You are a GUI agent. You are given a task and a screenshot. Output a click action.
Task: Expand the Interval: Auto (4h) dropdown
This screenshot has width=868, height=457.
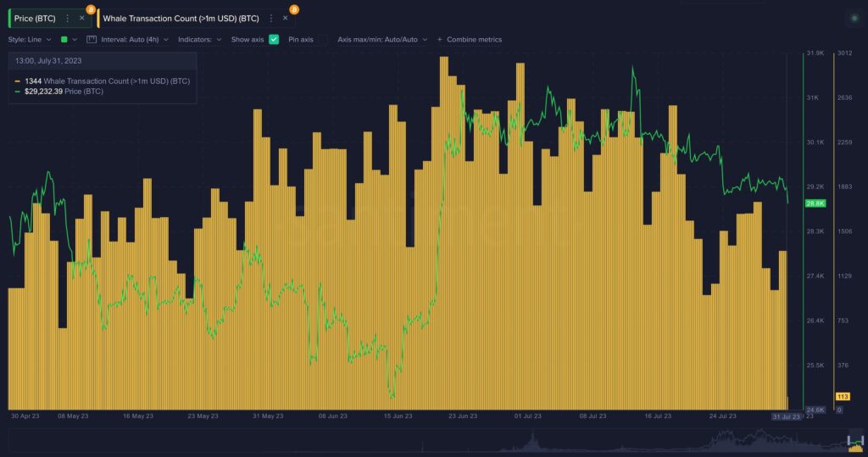pyautogui.click(x=134, y=39)
